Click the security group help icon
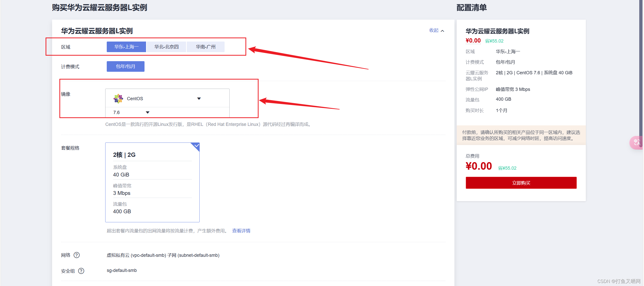Screen dimensions: 644x286 [81, 271]
